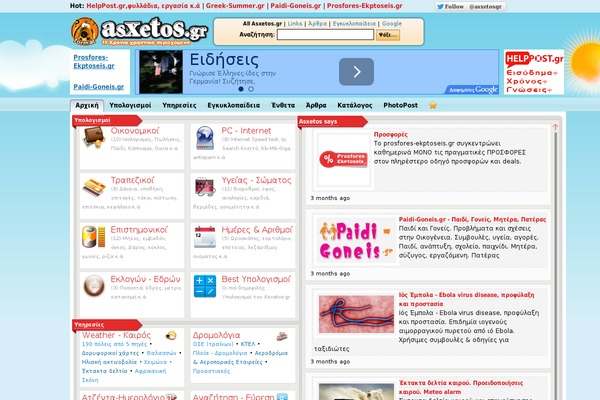Image resolution: width=600 pixels, height=400 pixels.
Task: Open the PhotoPost tab
Action: (401, 105)
